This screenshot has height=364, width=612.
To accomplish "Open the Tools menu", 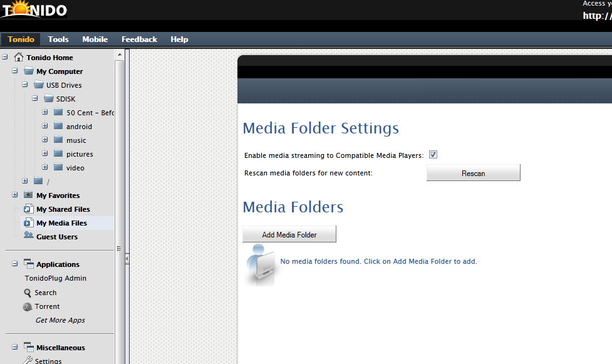I will pos(58,39).
